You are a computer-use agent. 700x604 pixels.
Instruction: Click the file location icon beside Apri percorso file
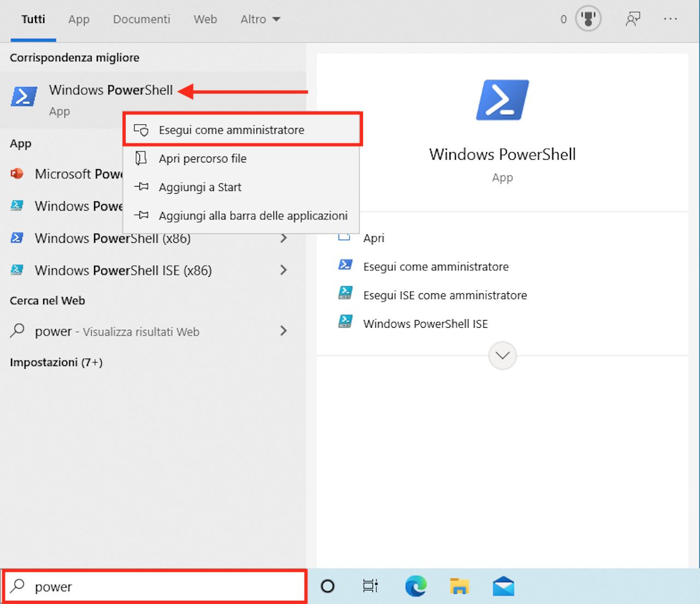tap(141, 159)
